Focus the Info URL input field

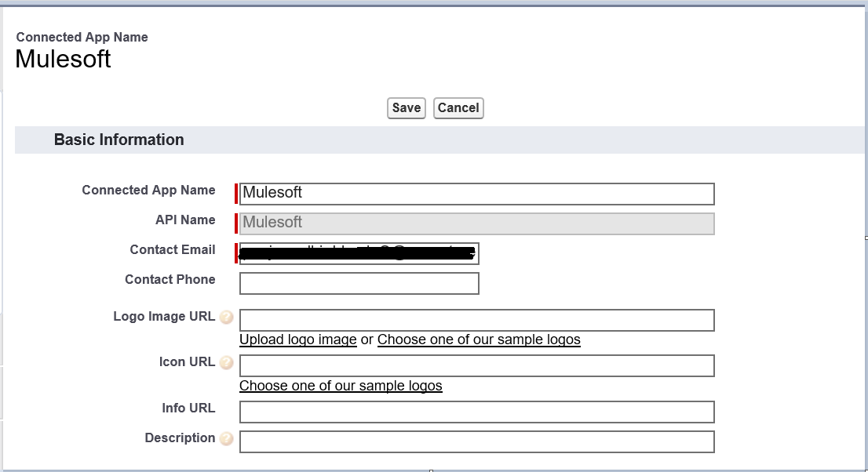pyautogui.click(x=477, y=412)
